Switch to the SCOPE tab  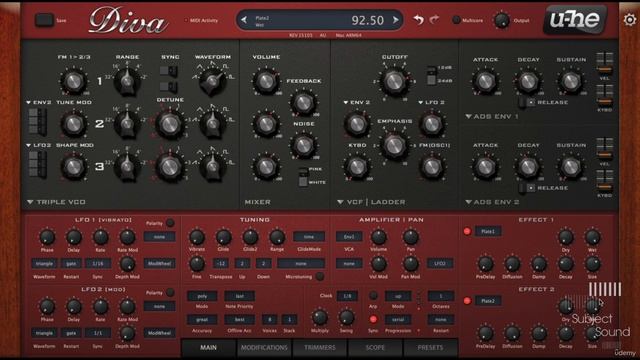pos(375,348)
